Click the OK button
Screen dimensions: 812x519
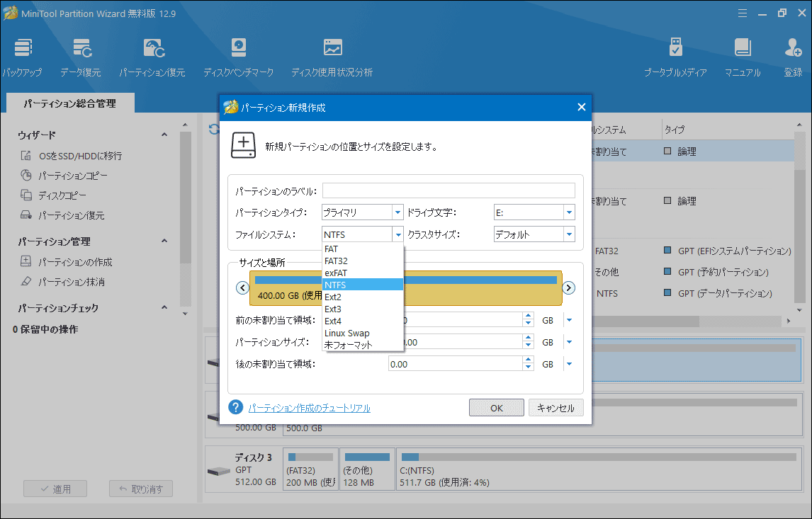click(497, 408)
